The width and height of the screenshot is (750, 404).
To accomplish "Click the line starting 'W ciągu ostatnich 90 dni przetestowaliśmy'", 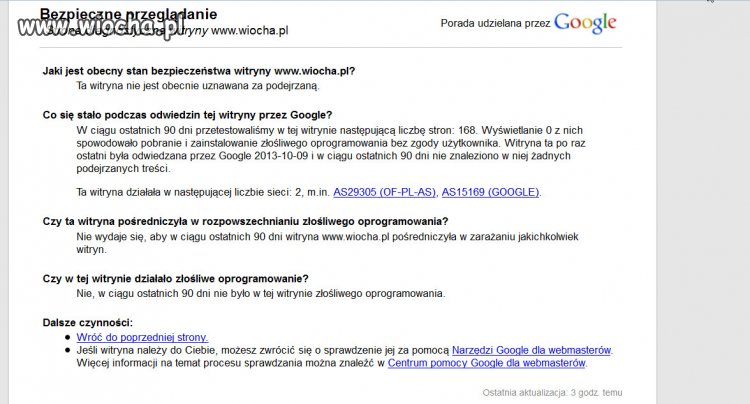I will click(x=330, y=131).
